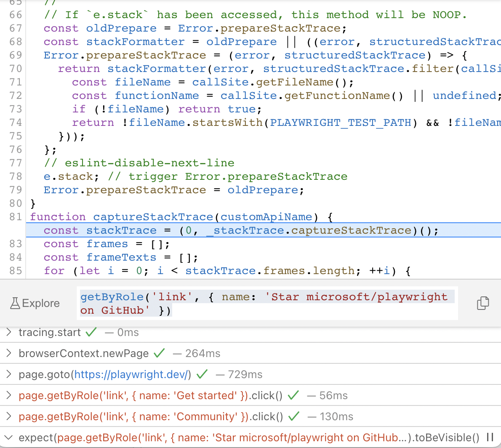This screenshot has width=501, height=448.
Task: Collapse the expect toBeVisible entry
Action: click(8, 437)
